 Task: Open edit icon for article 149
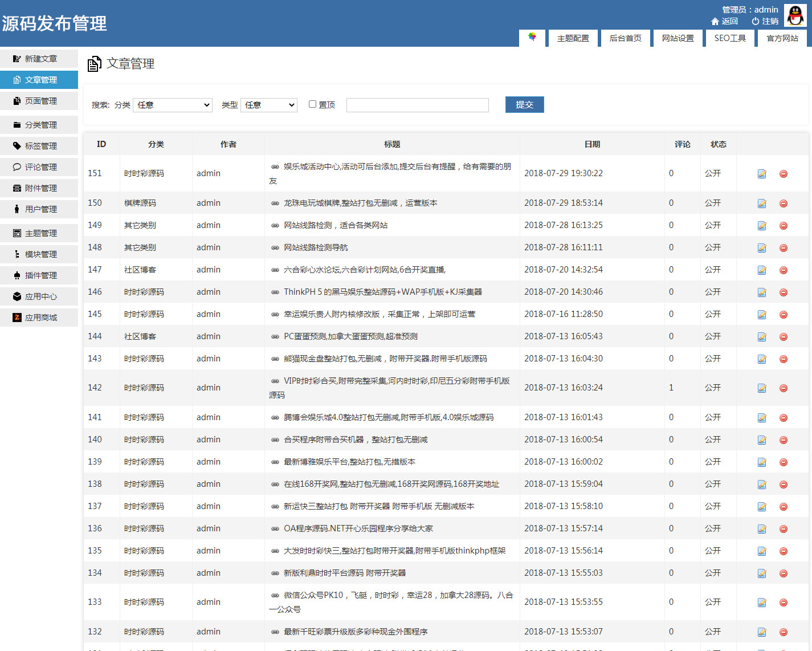click(x=762, y=226)
